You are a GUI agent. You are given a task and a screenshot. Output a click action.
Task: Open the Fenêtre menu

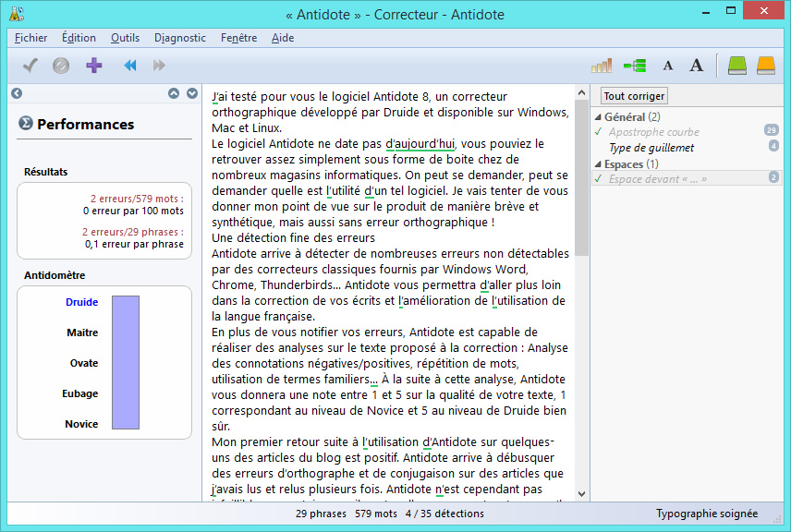coord(238,38)
